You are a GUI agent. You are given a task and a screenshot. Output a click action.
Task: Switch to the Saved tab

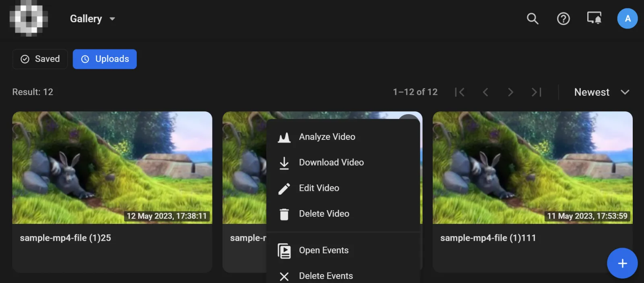40,59
